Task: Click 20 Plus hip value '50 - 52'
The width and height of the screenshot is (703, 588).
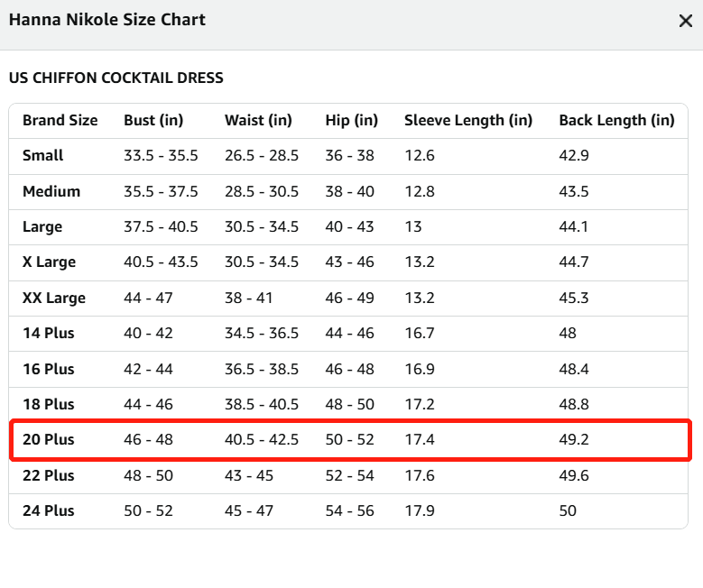Action: tap(350, 439)
